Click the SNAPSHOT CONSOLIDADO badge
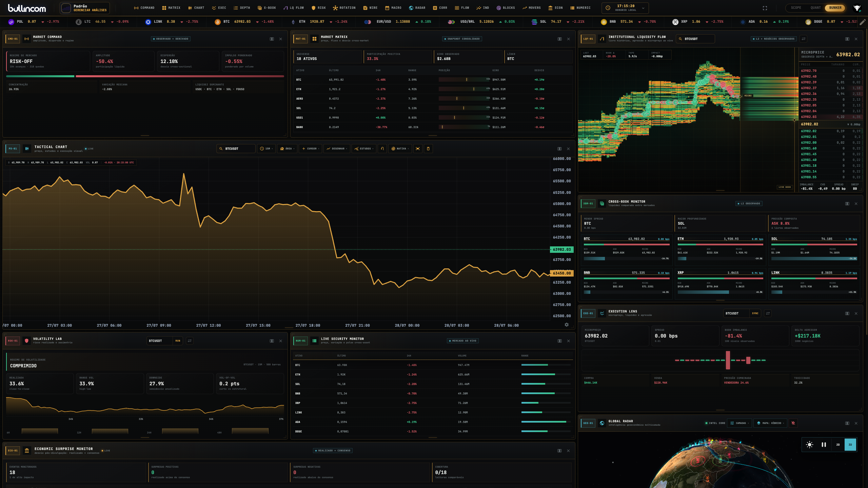The width and height of the screenshot is (868, 488). click(462, 39)
